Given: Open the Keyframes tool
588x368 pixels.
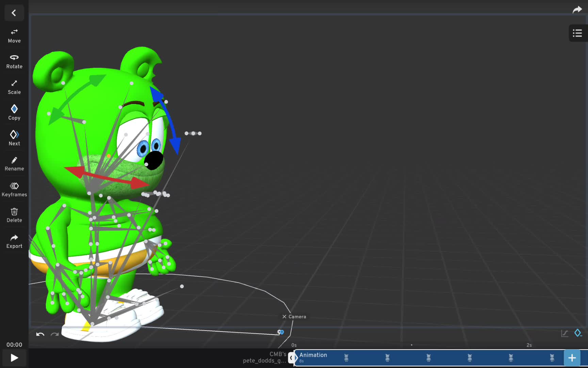Looking at the screenshot, I should tap(14, 190).
